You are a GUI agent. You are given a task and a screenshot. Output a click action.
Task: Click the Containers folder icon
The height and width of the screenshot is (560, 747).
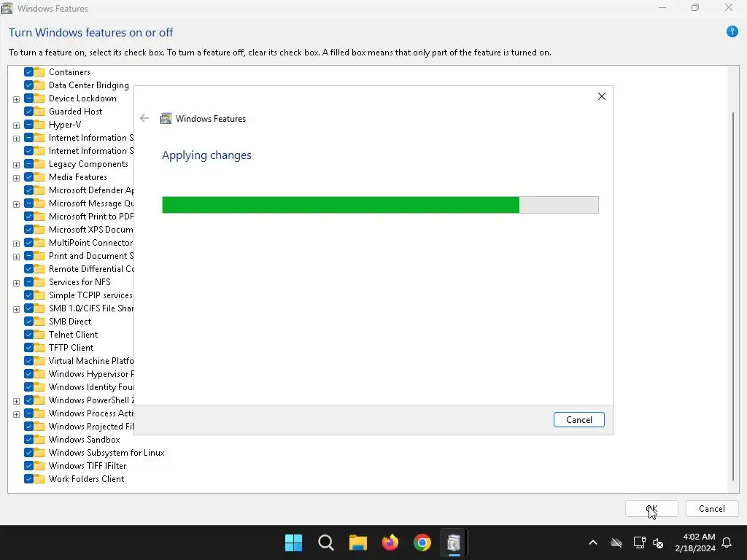[39, 72]
